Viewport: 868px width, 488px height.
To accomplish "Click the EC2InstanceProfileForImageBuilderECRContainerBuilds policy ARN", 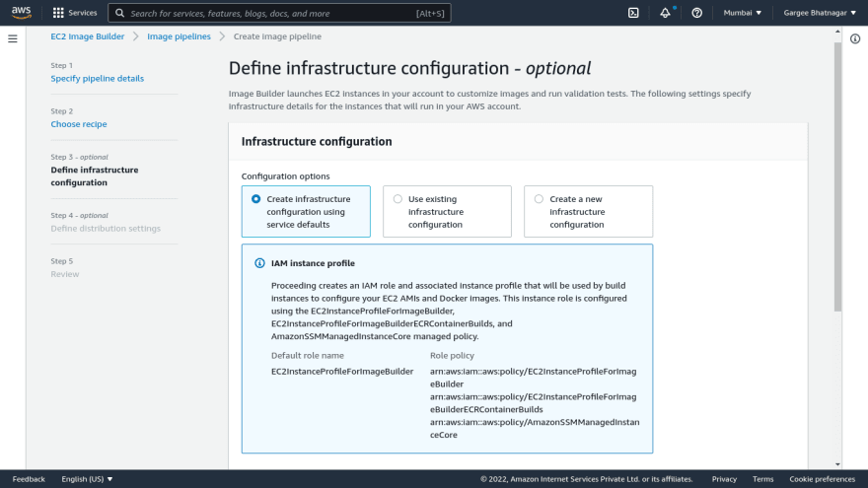I will click(x=533, y=403).
